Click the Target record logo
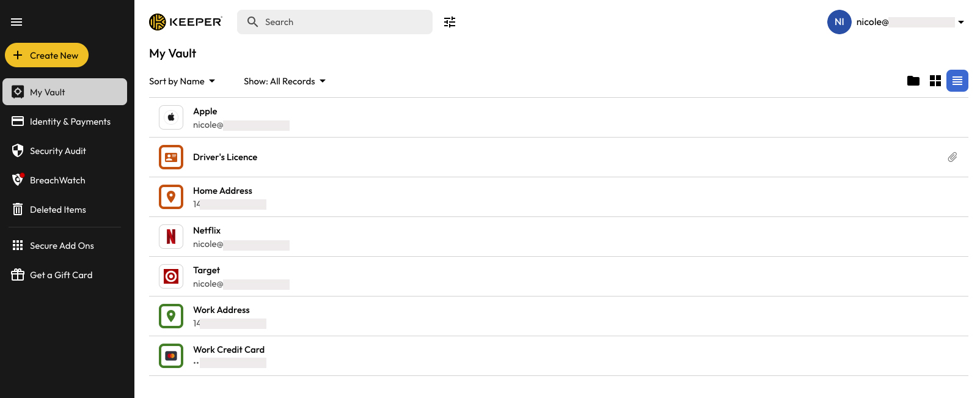This screenshot has width=980, height=398. pos(171,276)
